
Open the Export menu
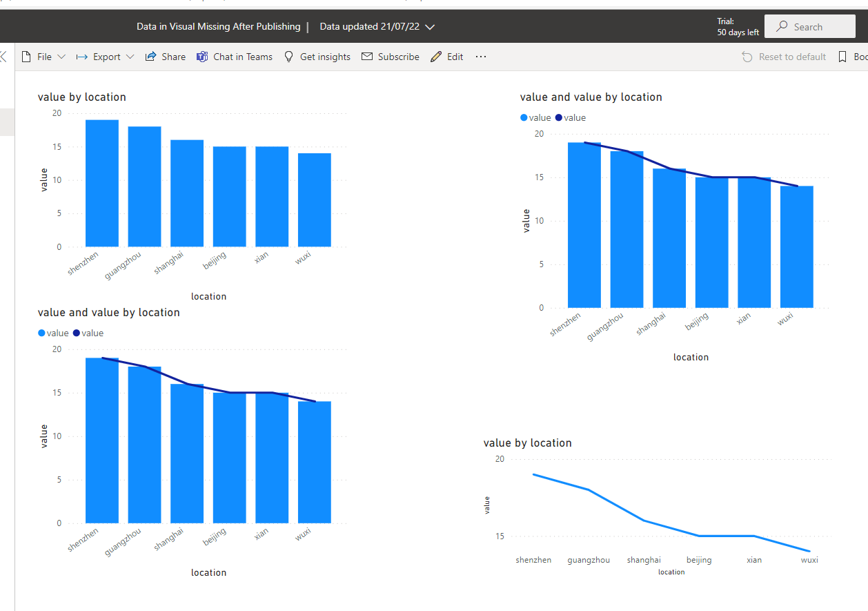(x=105, y=57)
